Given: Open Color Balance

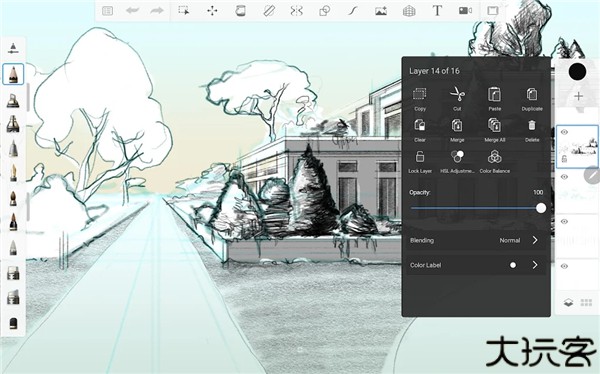Looking at the screenshot, I should click(494, 161).
